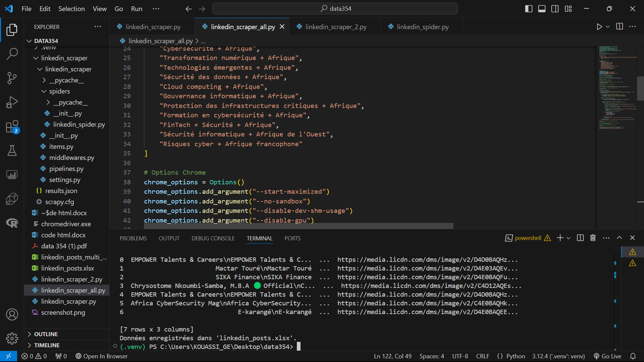Switch to linkedin_spider.py tab
Viewport: 644px width, 362px height.
423,27
